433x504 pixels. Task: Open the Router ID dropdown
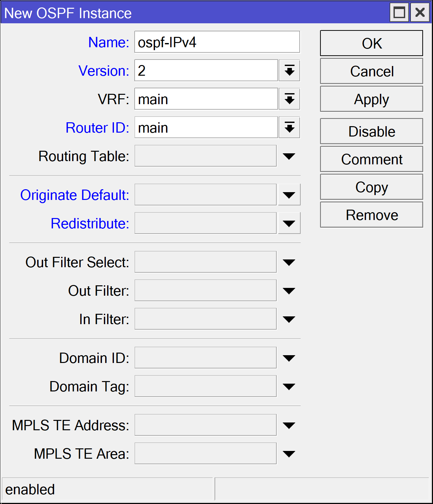pyautogui.click(x=289, y=127)
